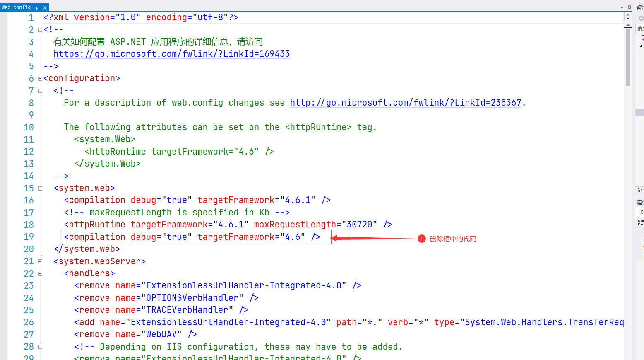Collapse the comment block at line 2
The width and height of the screenshot is (644, 360).
40,29
